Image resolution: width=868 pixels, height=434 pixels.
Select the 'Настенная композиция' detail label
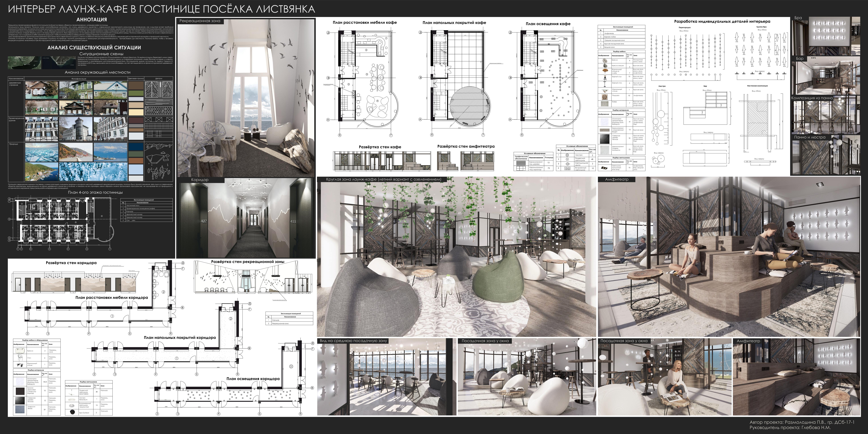click(x=757, y=86)
